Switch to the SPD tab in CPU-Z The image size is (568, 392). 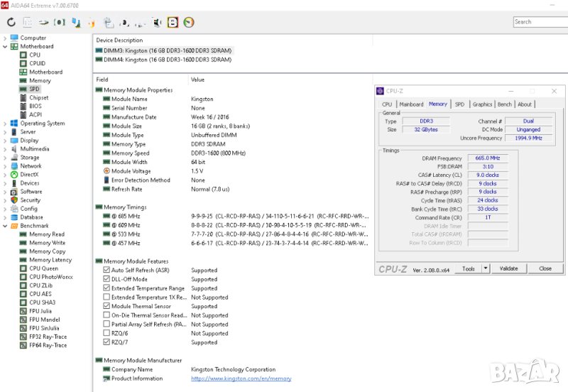click(x=459, y=104)
